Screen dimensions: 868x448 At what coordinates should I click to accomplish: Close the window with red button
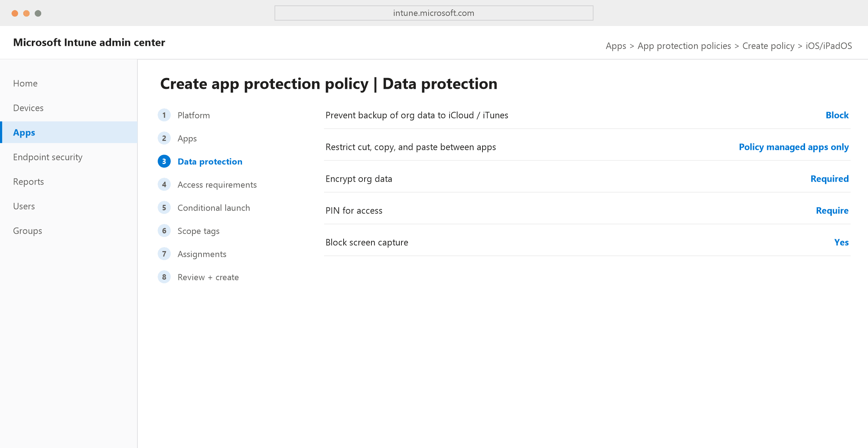pos(15,13)
